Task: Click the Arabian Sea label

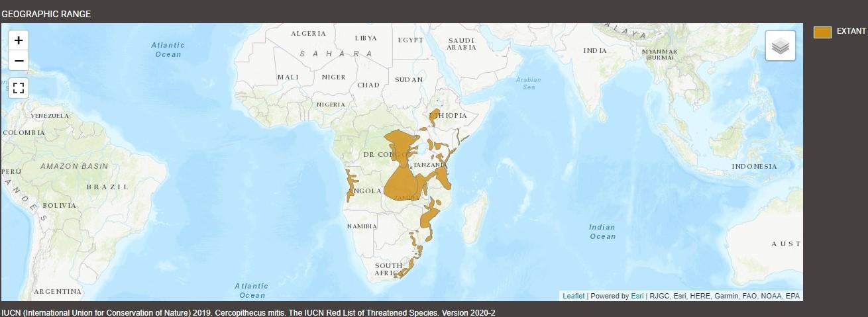Action: [528, 83]
